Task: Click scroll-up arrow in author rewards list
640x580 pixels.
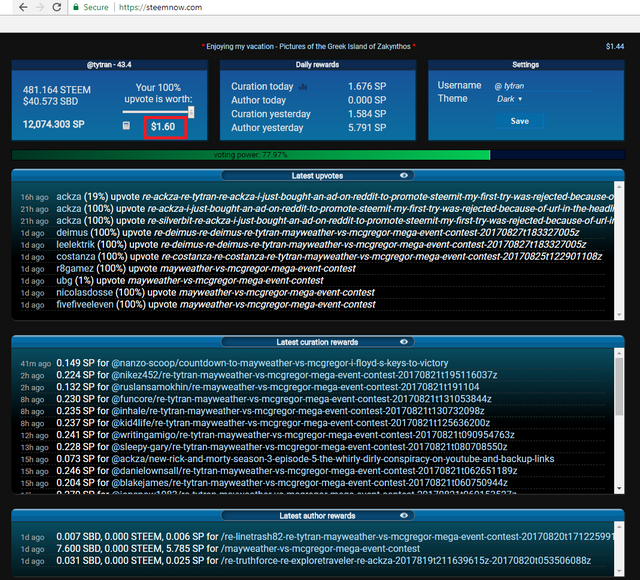Action: (x=619, y=527)
